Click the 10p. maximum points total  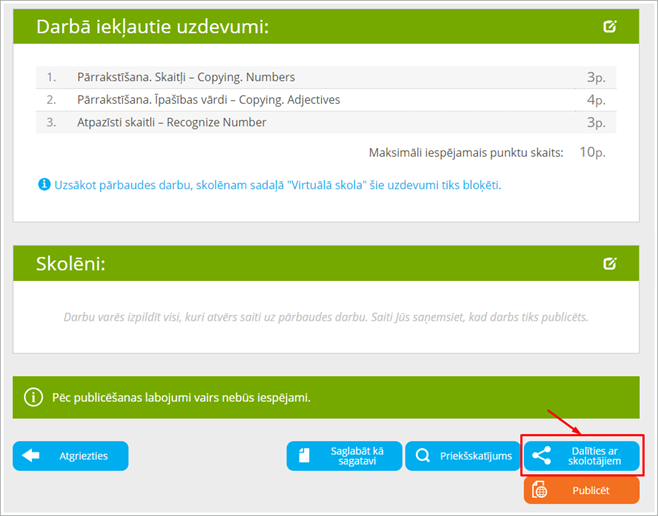pyautogui.click(x=593, y=152)
